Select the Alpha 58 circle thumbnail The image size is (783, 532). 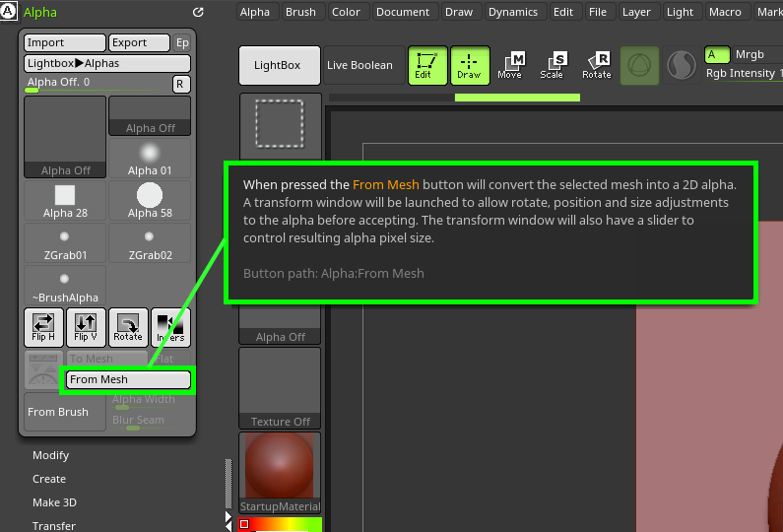point(150,201)
